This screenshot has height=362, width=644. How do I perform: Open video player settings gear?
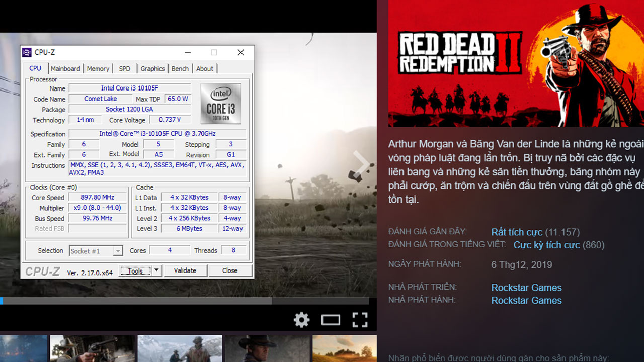click(x=301, y=320)
